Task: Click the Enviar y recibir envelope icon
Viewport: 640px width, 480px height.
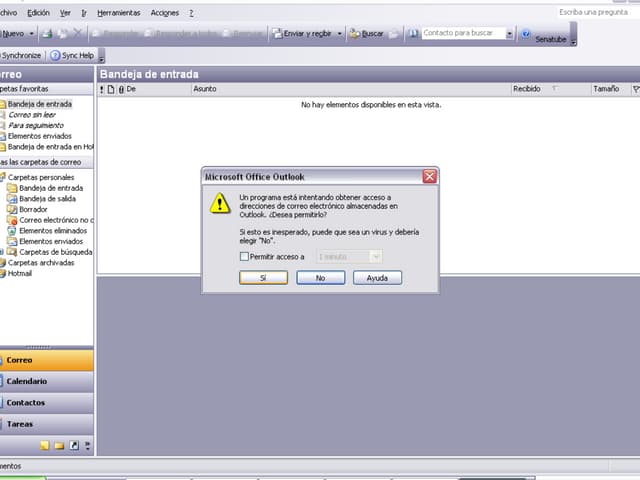Action: tap(278, 33)
